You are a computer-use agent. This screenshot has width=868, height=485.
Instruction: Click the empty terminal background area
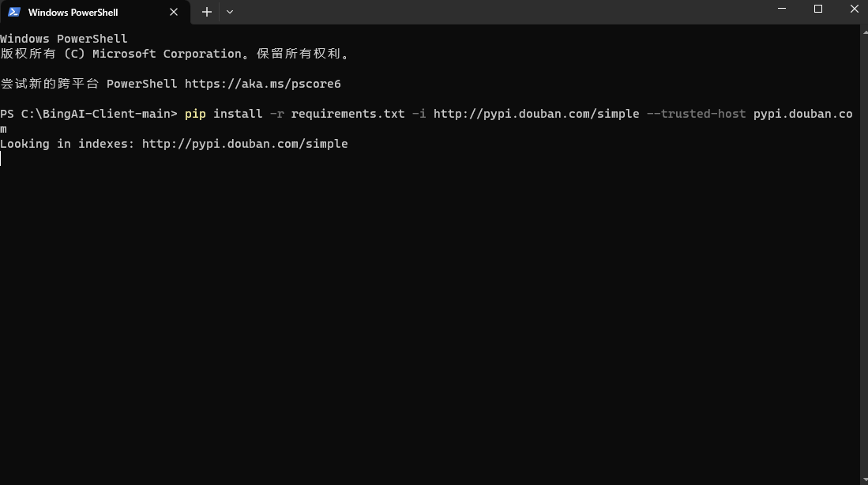coord(434,316)
